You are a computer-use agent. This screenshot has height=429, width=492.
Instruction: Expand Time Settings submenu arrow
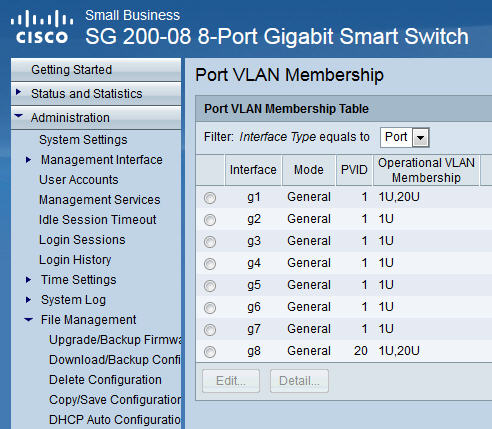(29, 280)
